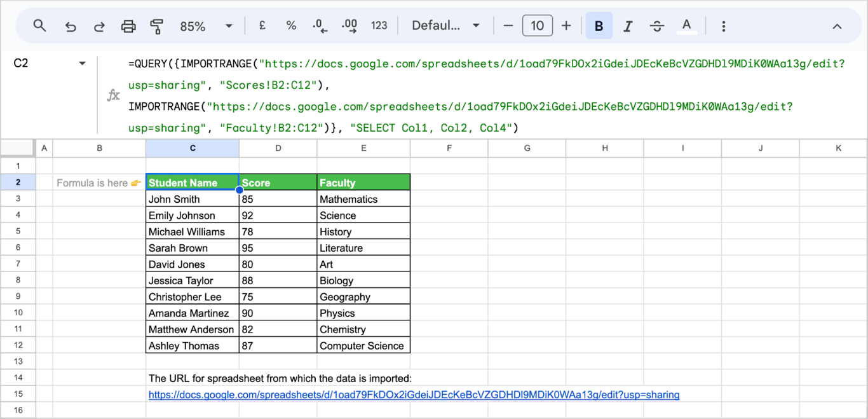The width and height of the screenshot is (868, 419).
Task: Select column C header
Action: click(193, 148)
